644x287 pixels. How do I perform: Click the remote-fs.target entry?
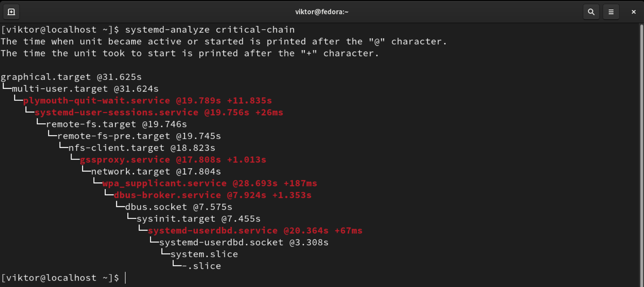(x=116, y=124)
